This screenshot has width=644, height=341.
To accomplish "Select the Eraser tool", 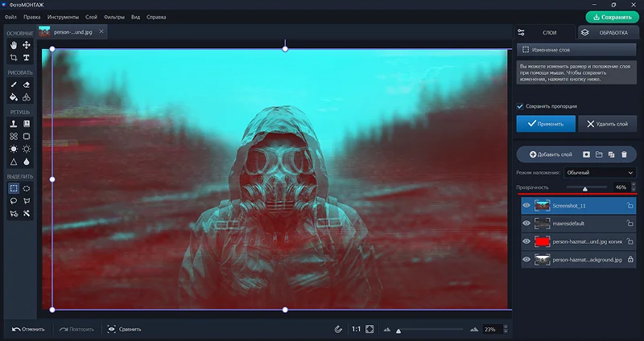I will [x=27, y=84].
